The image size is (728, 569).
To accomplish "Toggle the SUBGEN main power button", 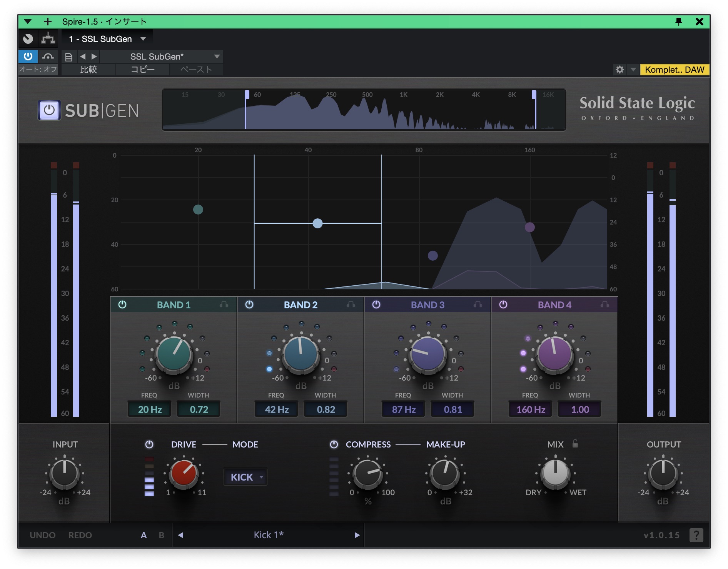I will pos(49,110).
